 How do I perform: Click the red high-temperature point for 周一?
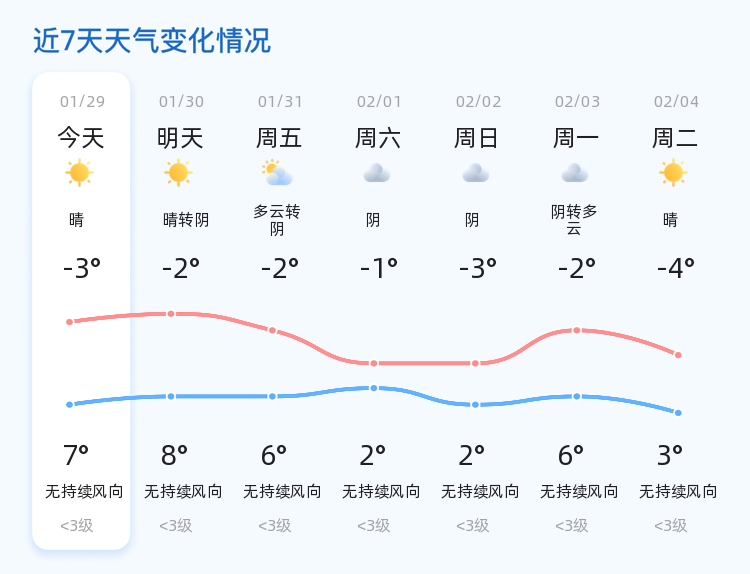577,331
